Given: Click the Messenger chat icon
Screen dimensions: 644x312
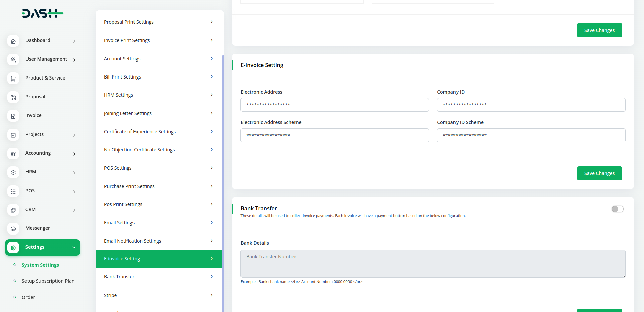Looking at the screenshot, I should point(13,229).
